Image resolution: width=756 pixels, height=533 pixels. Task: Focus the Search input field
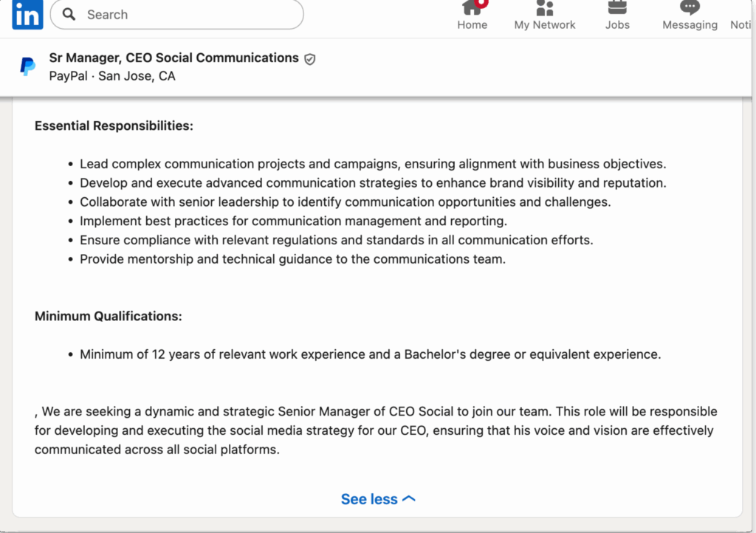185,15
